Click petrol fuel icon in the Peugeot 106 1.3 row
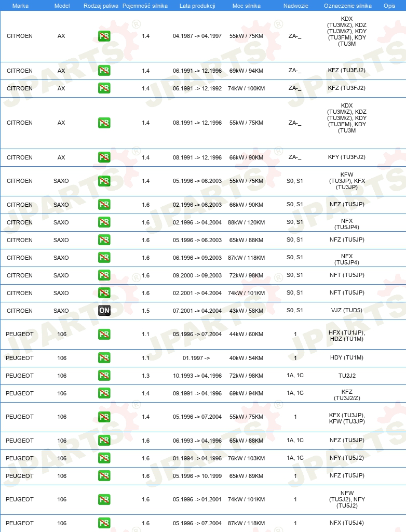Viewport: 406px width, 532px height. [104, 376]
